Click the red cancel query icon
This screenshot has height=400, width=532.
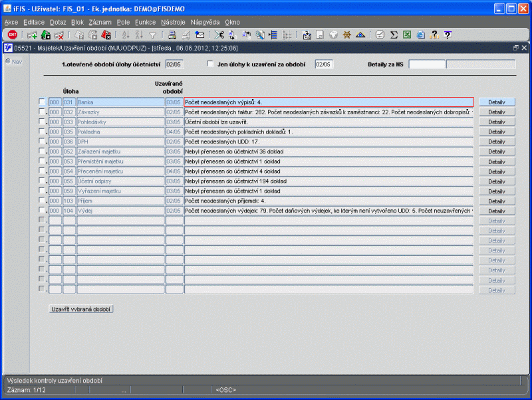click(x=106, y=35)
